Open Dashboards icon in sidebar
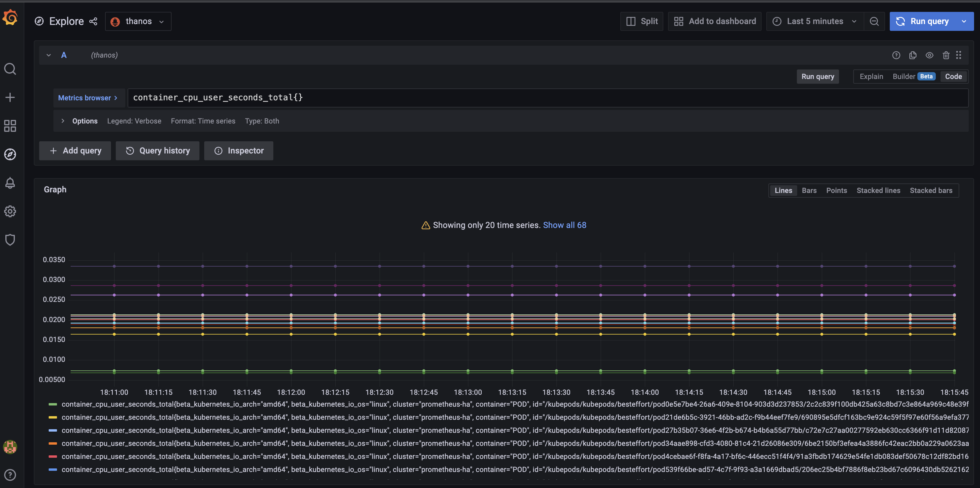The width and height of the screenshot is (980, 488). click(10, 126)
